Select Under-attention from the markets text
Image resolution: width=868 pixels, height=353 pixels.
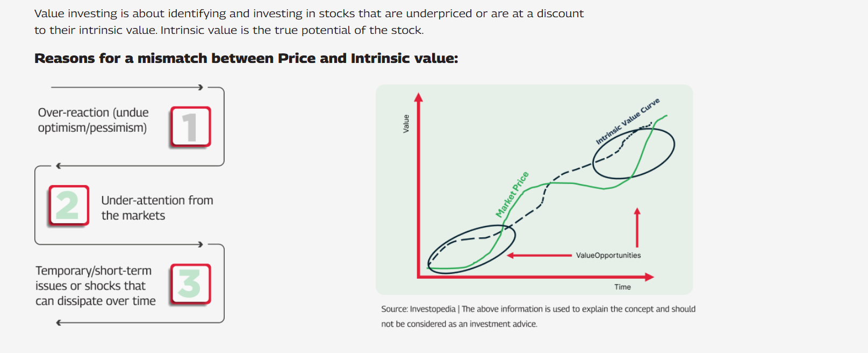tap(157, 208)
